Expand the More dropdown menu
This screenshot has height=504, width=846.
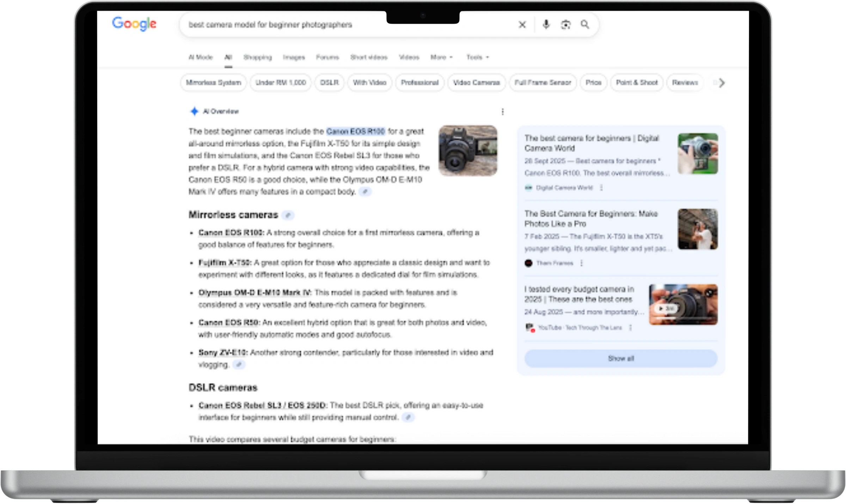click(441, 57)
